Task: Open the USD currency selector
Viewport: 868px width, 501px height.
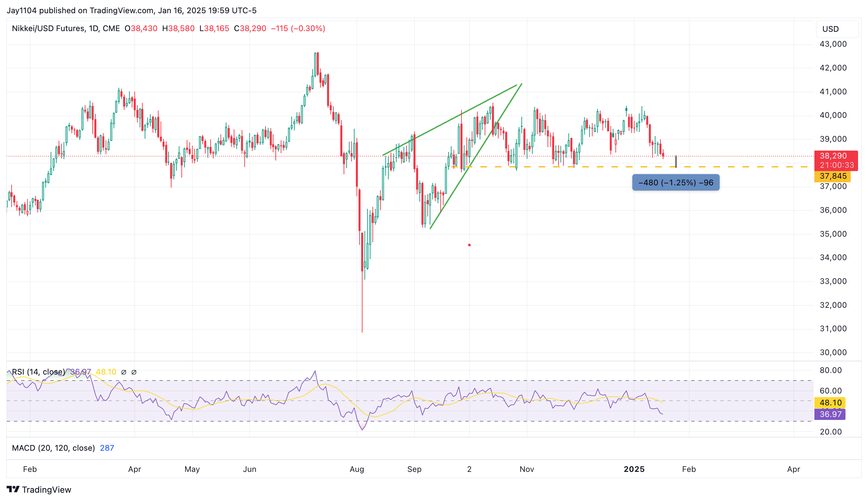Action: click(x=837, y=29)
